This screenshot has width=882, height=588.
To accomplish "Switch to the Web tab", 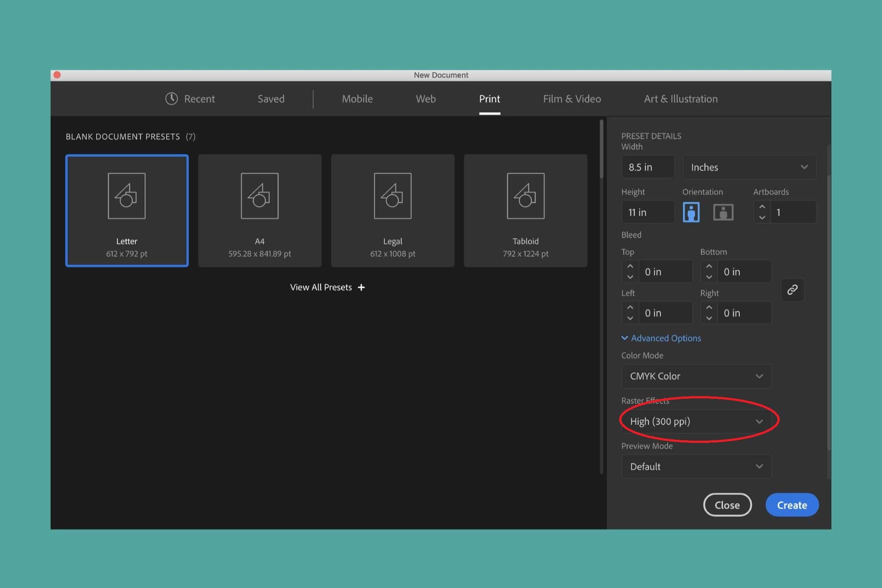I will (426, 99).
